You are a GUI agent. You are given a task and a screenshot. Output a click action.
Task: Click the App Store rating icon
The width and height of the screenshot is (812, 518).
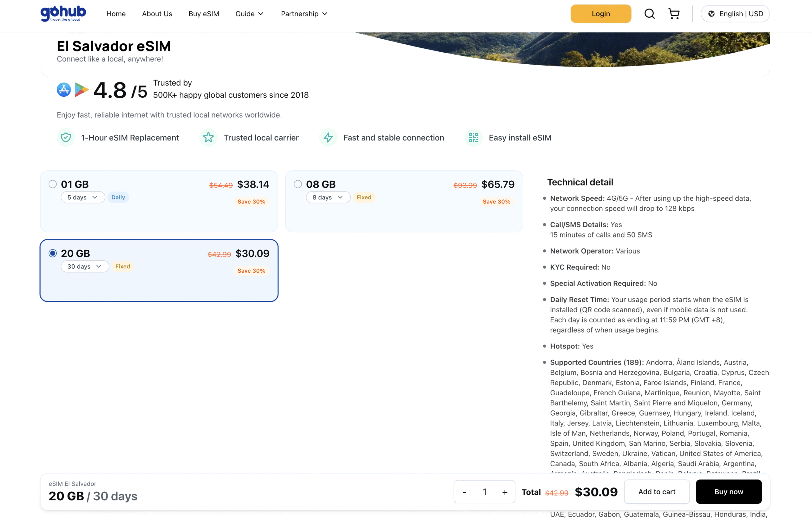pos(63,90)
